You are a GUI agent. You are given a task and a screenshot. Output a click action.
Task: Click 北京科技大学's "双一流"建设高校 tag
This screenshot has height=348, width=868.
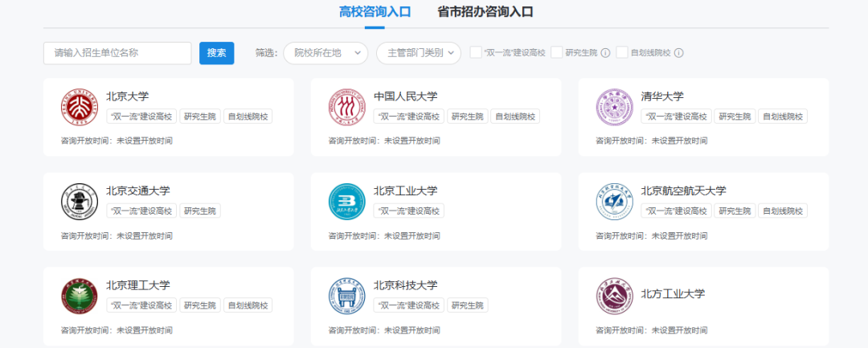tap(409, 305)
